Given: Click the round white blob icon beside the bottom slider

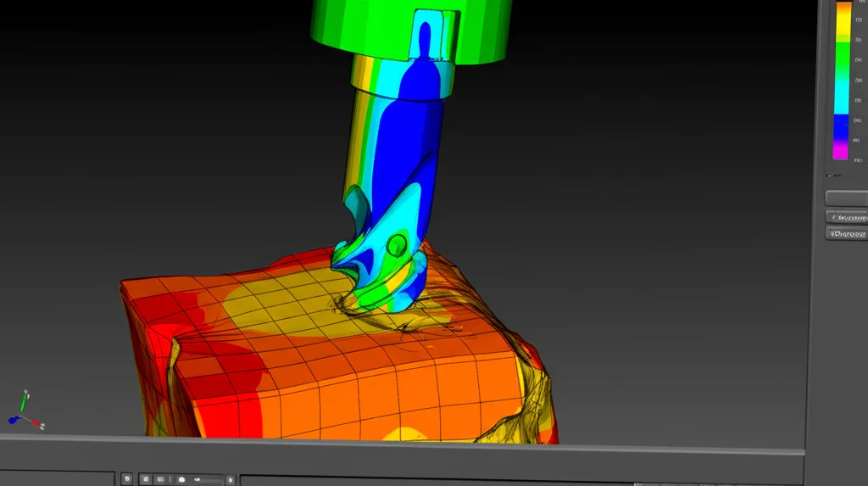Looking at the screenshot, I should pyautogui.click(x=181, y=480).
